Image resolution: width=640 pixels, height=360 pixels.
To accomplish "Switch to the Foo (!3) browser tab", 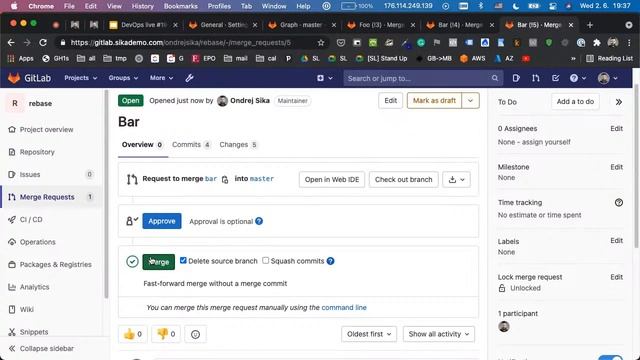I will [x=381, y=25].
